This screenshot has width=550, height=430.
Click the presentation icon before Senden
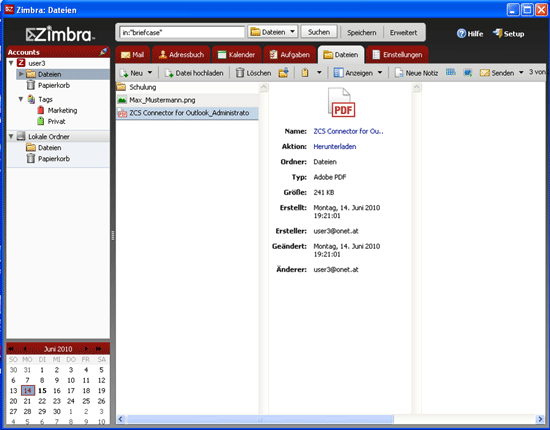pos(468,73)
